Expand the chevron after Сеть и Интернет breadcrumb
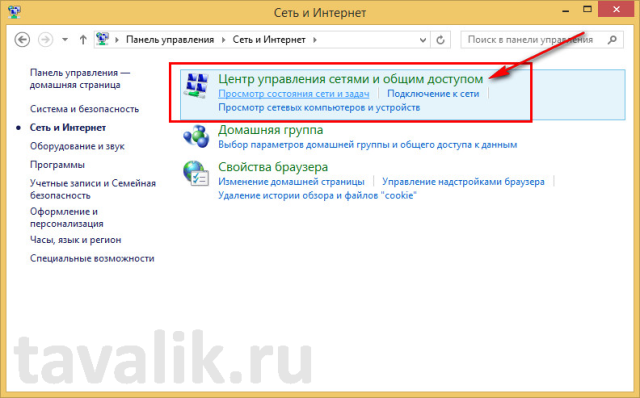 pos(315,40)
